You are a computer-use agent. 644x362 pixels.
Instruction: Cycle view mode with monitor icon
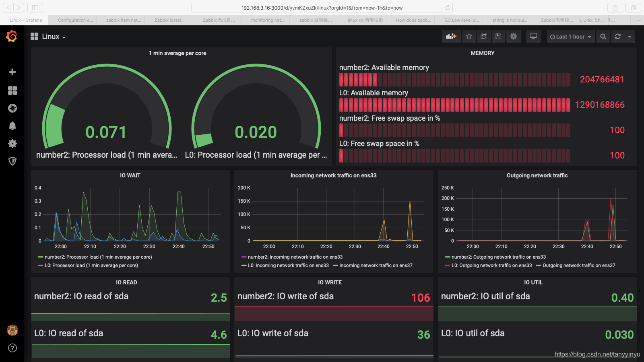click(533, 37)
